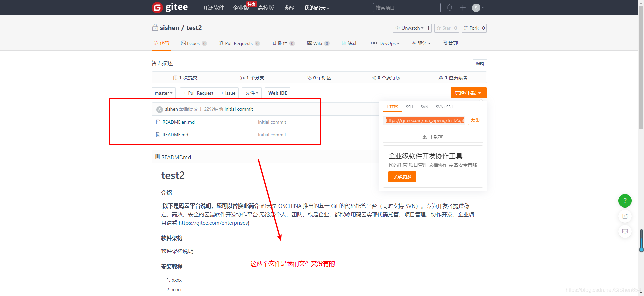Click the README.md file icon header
Viewport: 644px width, 296px height.
[x=157, y=157]
